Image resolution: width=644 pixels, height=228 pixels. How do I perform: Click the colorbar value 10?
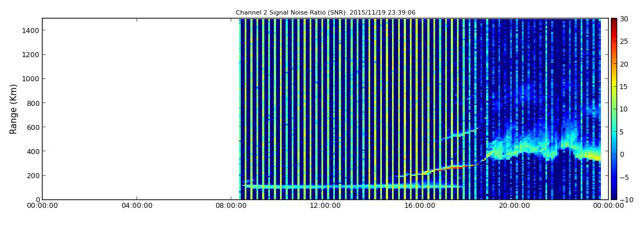(624, 109)
